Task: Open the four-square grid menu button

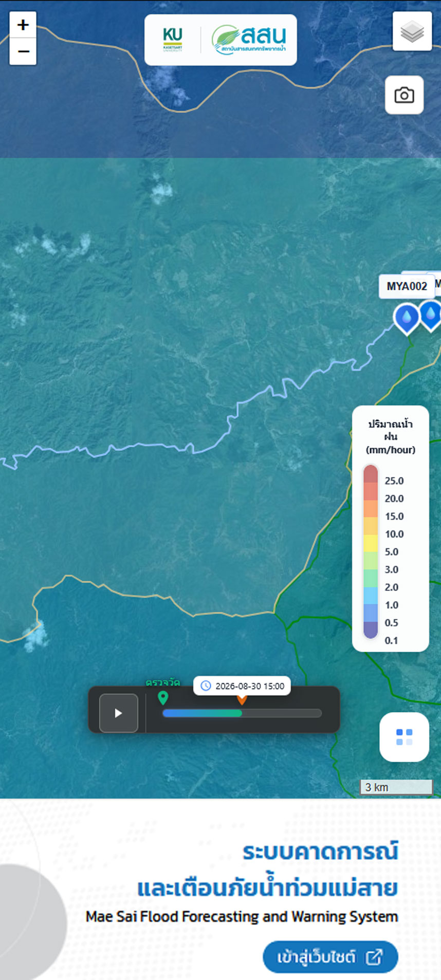Action: tap(405, 737)
